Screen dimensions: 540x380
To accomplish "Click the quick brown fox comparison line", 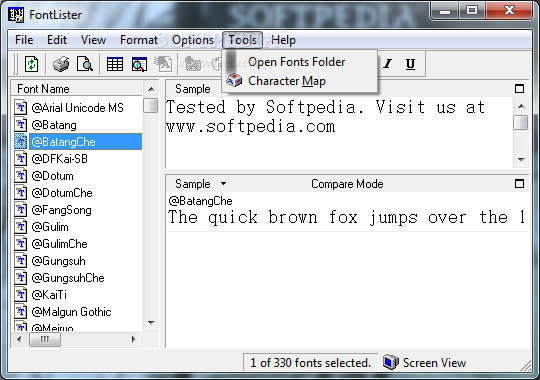I will pos(346,217).
